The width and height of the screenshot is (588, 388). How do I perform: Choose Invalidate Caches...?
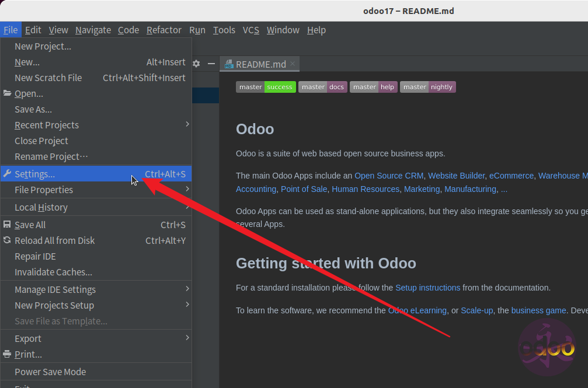96,272
